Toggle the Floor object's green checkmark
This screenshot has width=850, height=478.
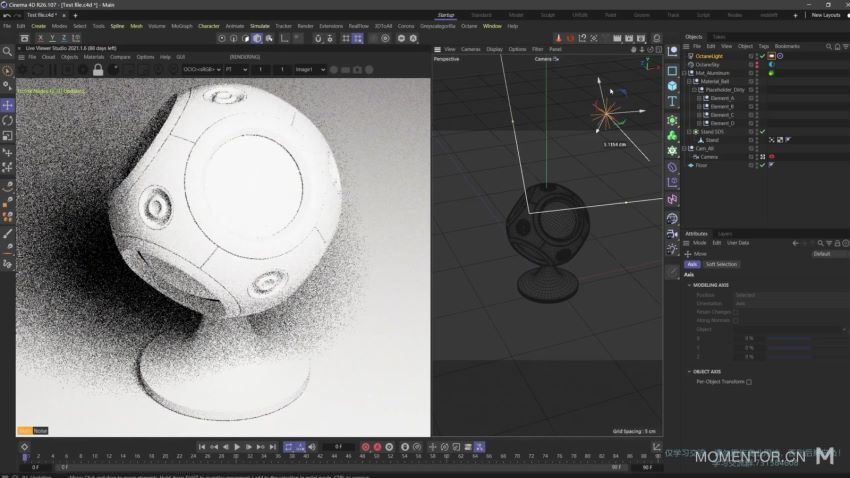pos(762,165)
